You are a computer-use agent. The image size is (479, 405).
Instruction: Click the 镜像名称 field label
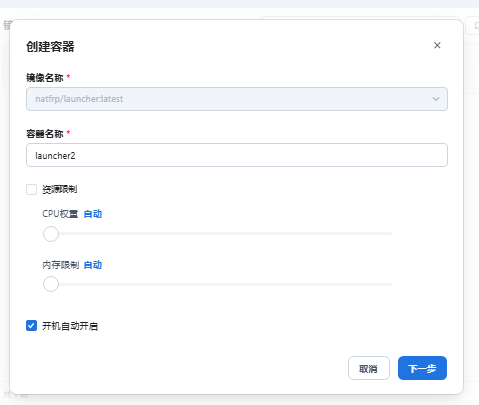(x=45, y=78)
